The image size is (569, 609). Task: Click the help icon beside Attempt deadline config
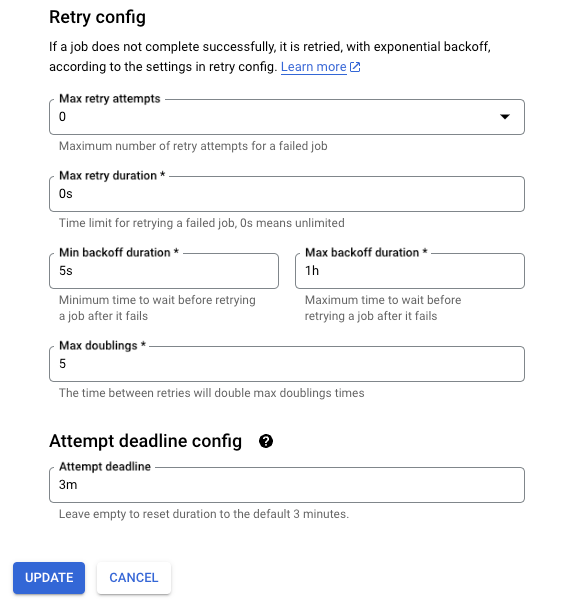click(x=266, y=441)
